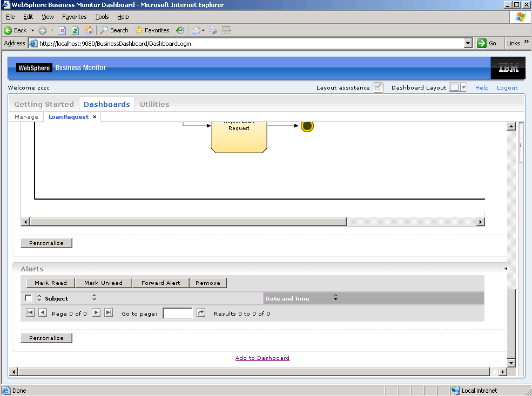Click the page icon in address bar
This screenshot has height=396, width=532.
coord(33,43)
